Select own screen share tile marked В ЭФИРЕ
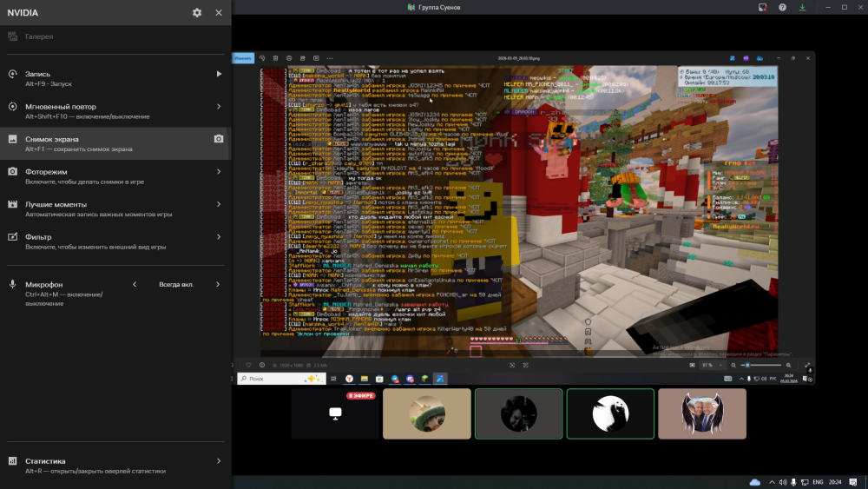The height and width of the screenshot is (489, 868). 335,413
